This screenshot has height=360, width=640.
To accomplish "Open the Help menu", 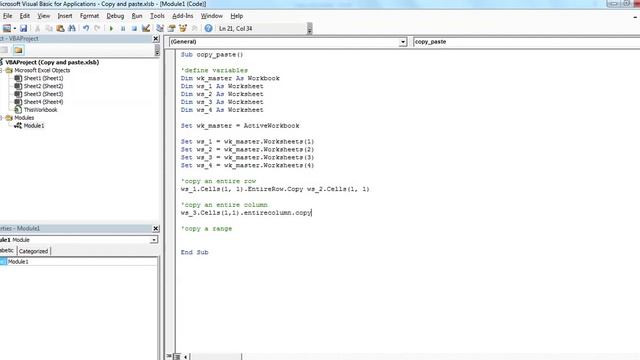I will click(237, 16).
